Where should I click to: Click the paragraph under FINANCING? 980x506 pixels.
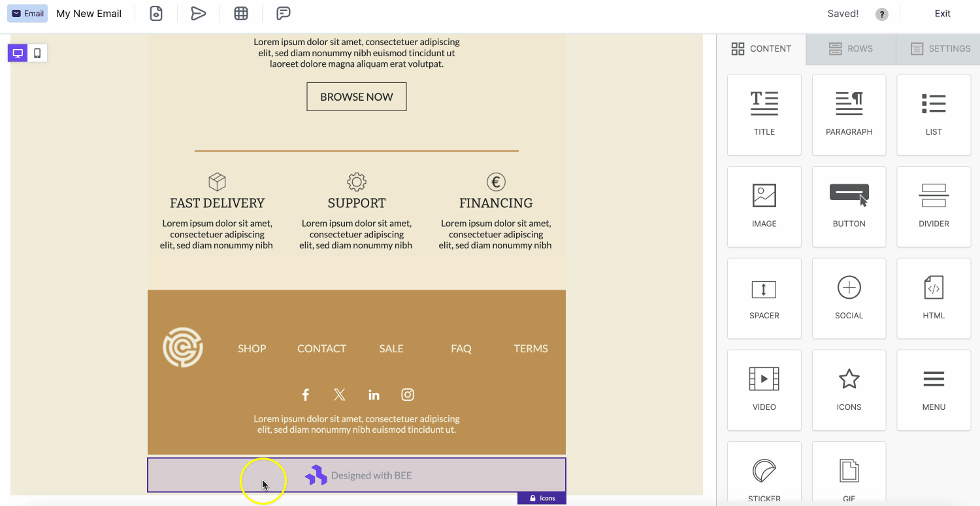tap(496, 235)
